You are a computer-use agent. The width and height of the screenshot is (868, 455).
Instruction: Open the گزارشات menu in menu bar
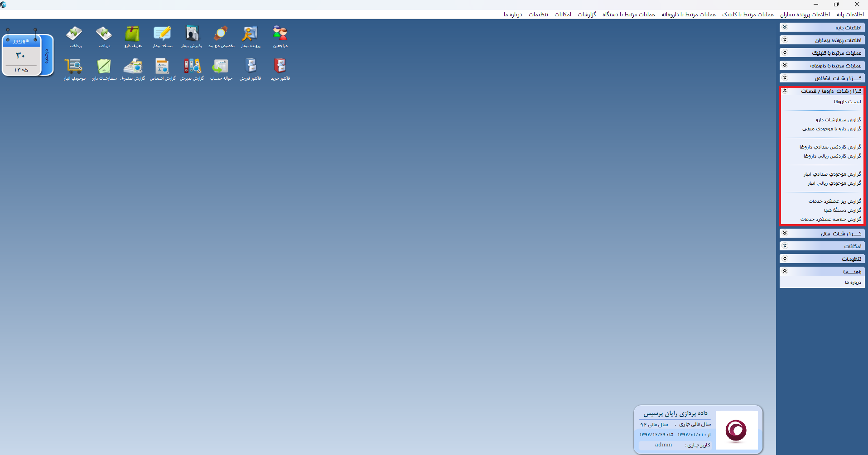tap(587, 14)
